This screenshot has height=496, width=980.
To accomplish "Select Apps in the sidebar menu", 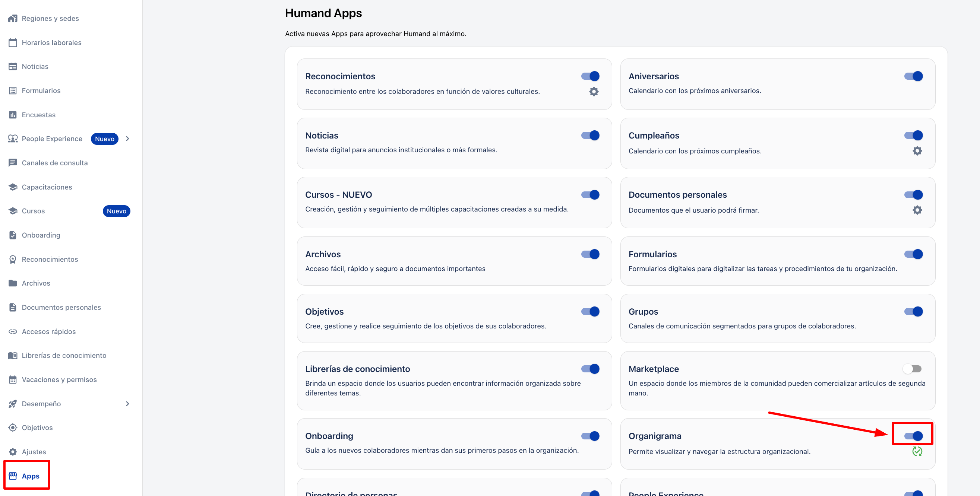I will click(31, 476).
